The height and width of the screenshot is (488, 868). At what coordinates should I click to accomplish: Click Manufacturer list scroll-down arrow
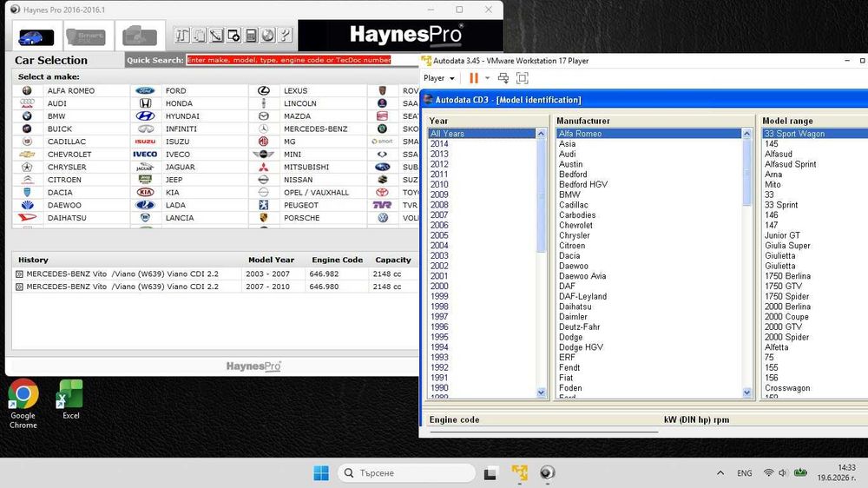tap(746, 392)
